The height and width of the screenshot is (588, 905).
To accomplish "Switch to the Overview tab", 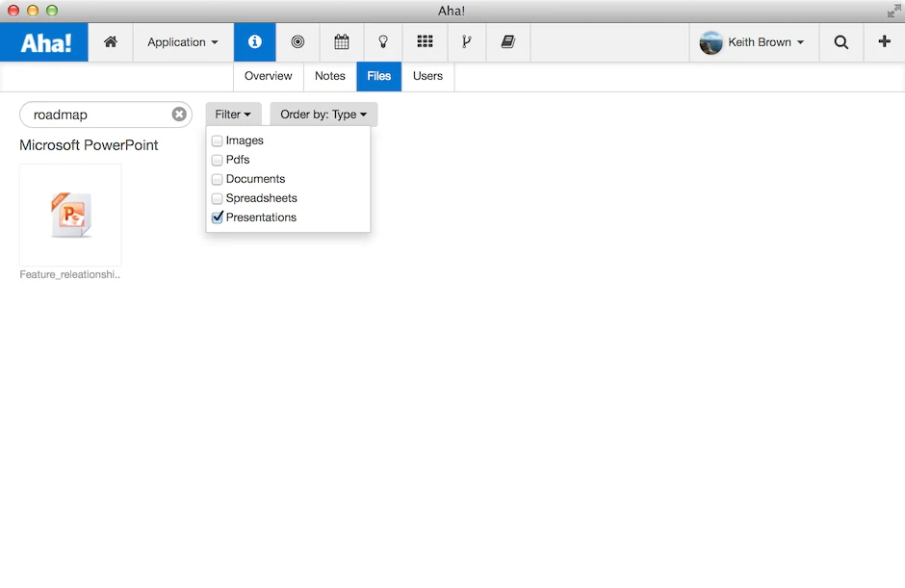I will pos(269,76).
